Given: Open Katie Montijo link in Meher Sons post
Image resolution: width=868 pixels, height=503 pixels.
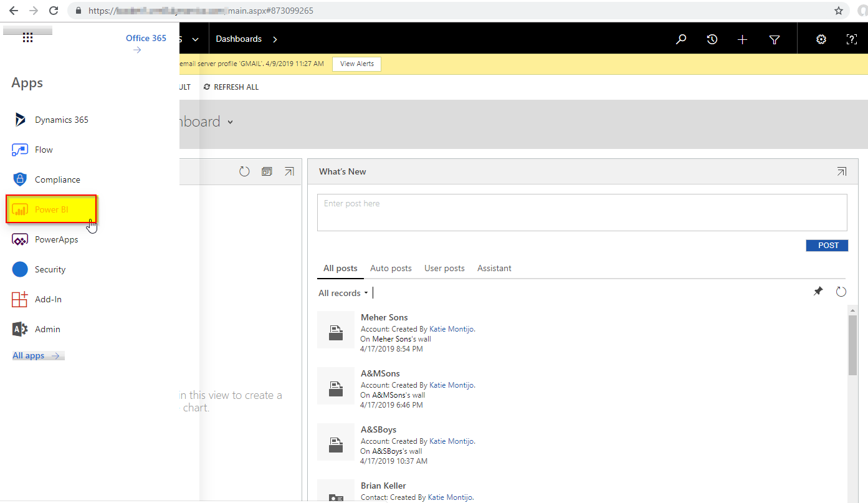Looking at the screenshot, I should [x=452, y=329].
